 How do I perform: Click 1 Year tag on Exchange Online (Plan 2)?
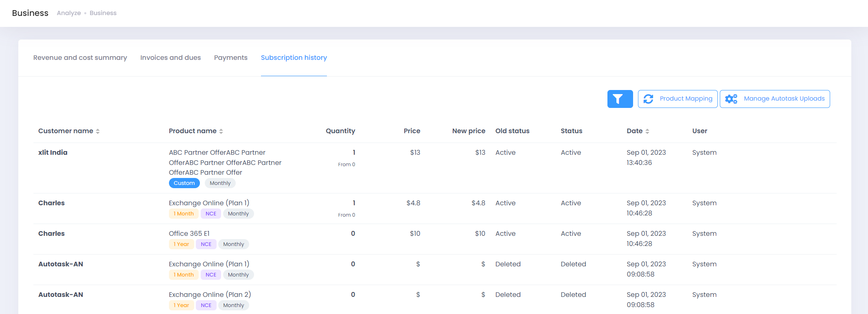click(x=181, y=305)
